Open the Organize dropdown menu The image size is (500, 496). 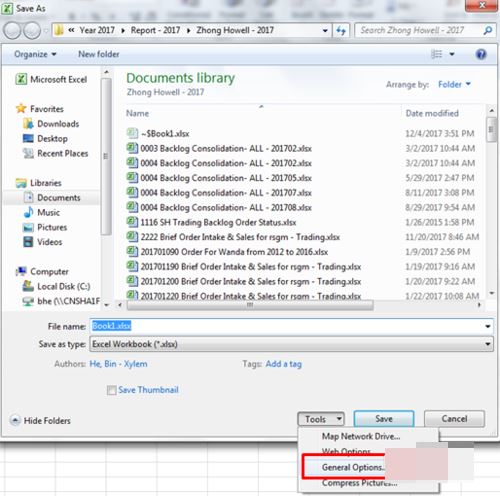35,54
